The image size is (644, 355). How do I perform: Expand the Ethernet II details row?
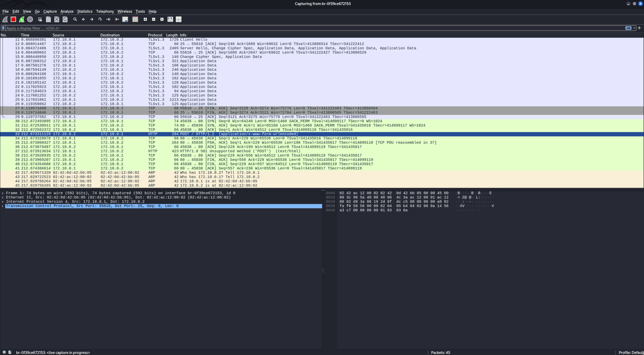[x=3, y=197]
